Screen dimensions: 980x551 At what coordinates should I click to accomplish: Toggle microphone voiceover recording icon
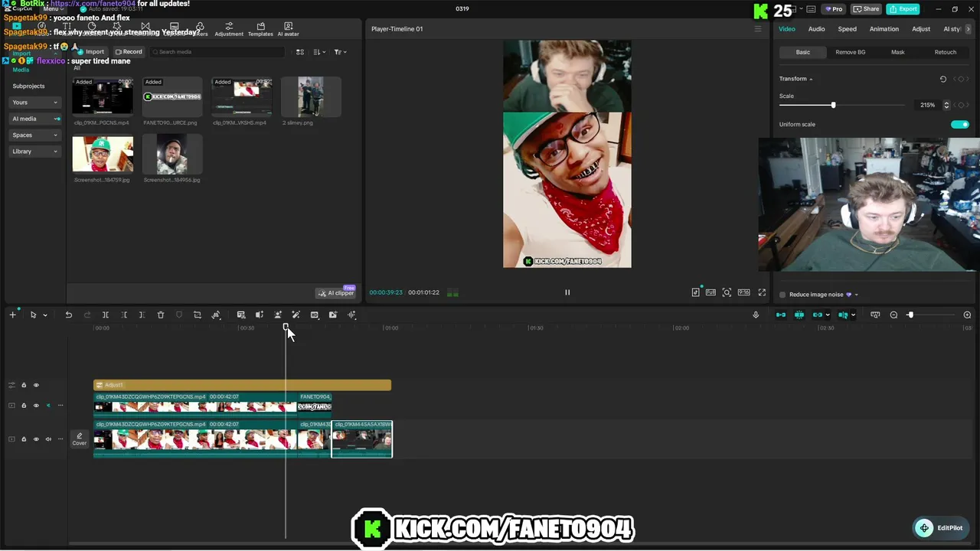click(x=756, y=315)
